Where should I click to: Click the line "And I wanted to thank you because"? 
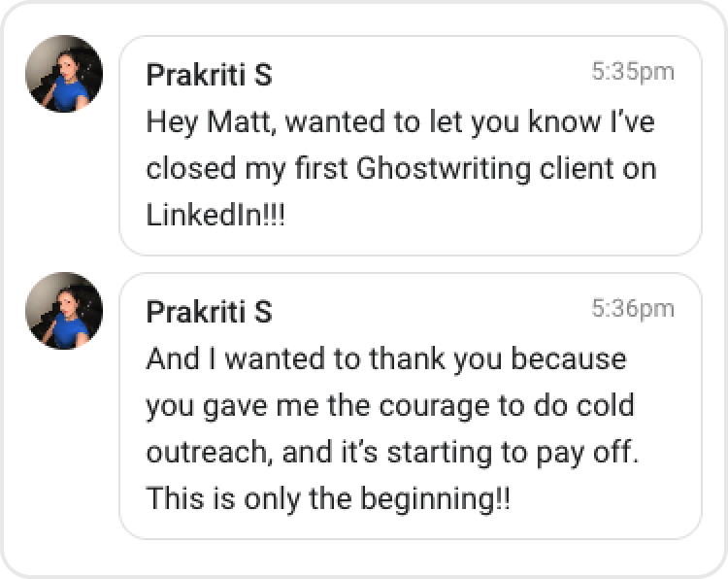point(386,359)
